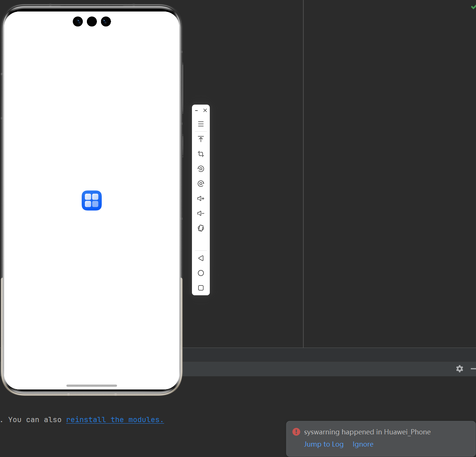Open the recent apps overview
The width and height of the screenshot is (476, 457).
[x=200, y=287]
